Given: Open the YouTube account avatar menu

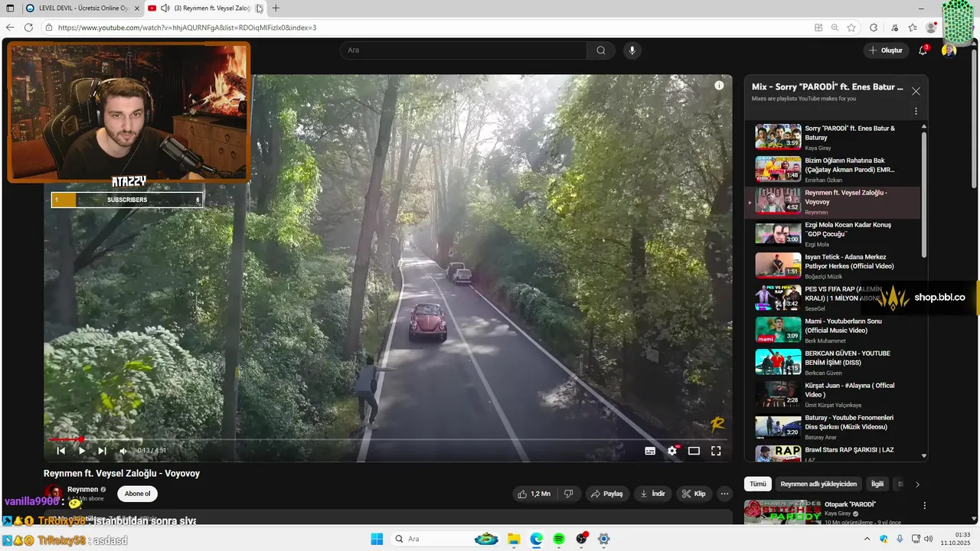Looking at the screenshot, I should (949, 51).
